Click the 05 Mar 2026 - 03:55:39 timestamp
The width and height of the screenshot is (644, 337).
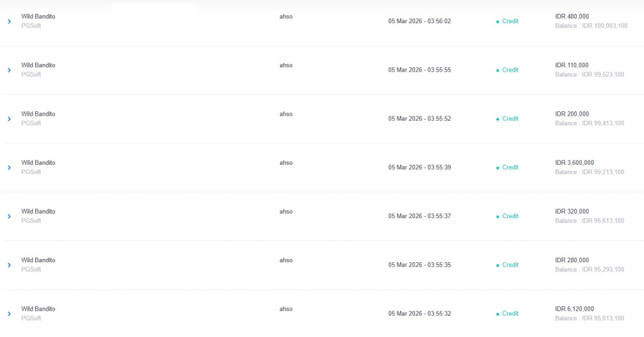(419, 167)
